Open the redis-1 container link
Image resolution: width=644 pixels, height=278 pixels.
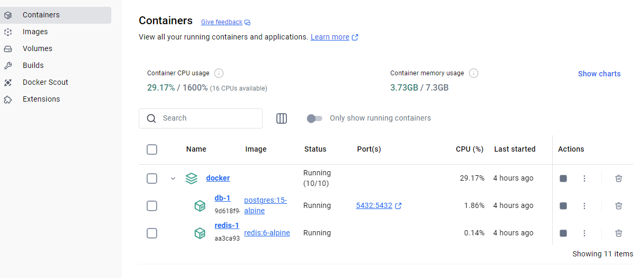[x=227, y=225]
